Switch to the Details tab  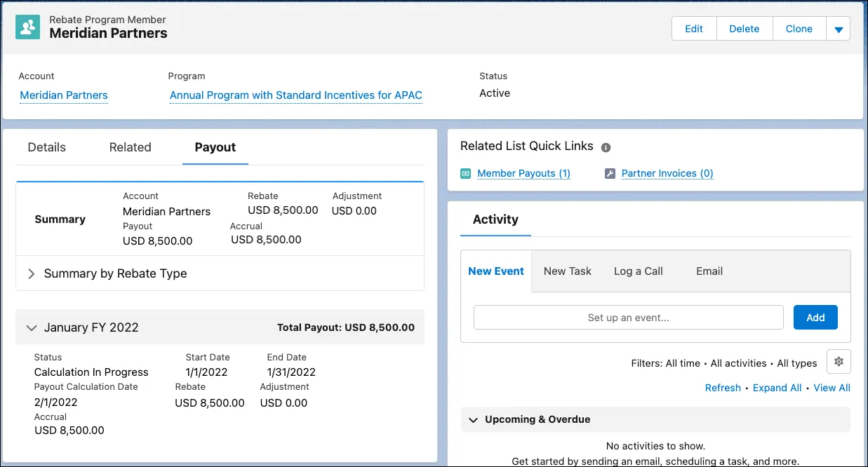tap(47, 147)
